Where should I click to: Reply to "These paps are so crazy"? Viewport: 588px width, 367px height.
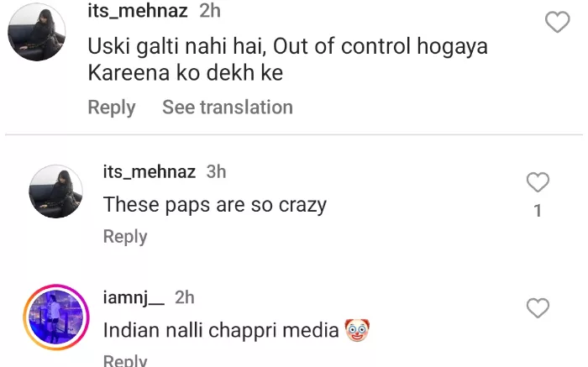tap(125, 237)
